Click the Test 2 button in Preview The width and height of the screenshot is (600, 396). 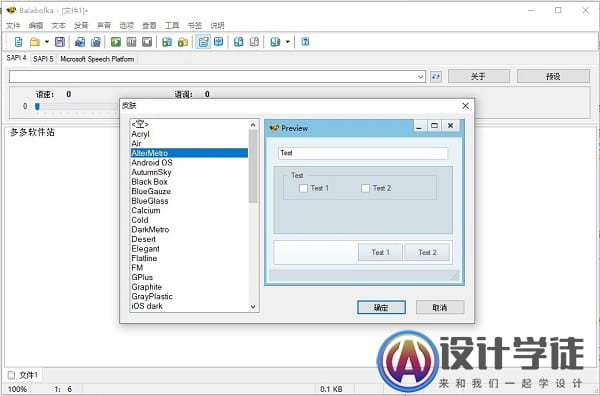point(427,253)
